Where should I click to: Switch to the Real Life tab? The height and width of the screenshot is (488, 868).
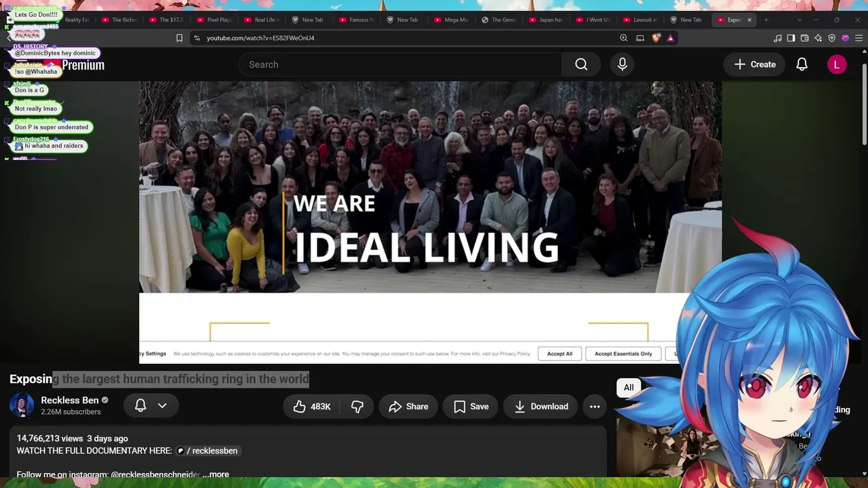click(x=262, y=20)
